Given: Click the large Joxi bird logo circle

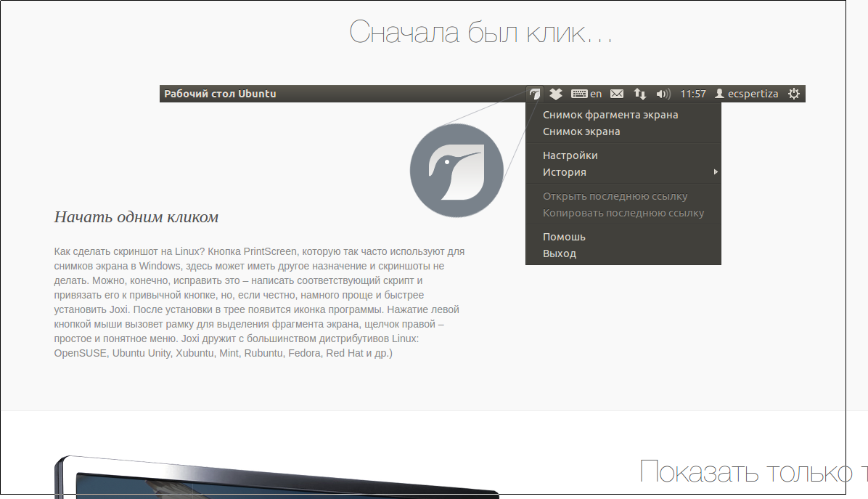Looking at the screenshot, I should [456, 171].
